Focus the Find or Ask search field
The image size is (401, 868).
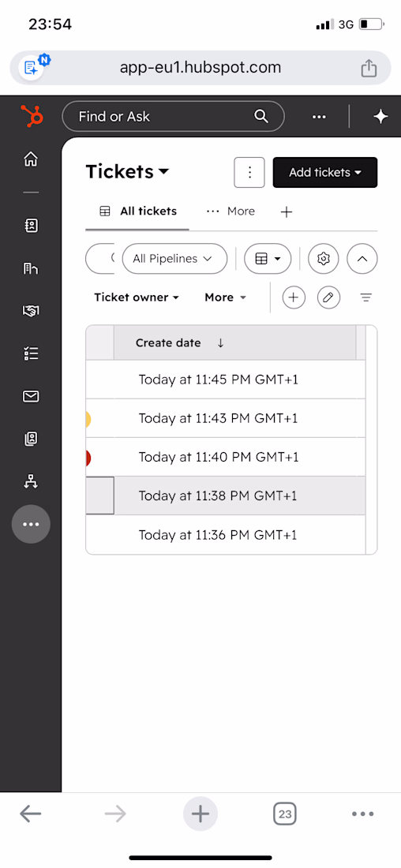174,116
